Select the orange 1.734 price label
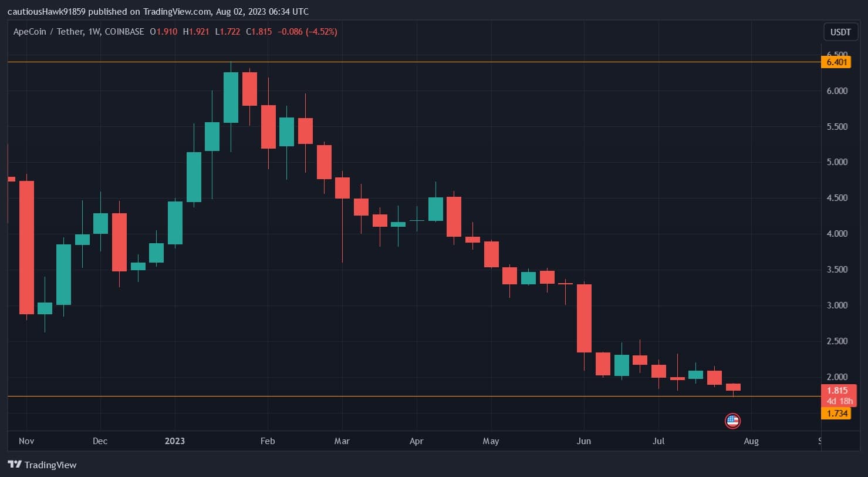 click(836, 414)
